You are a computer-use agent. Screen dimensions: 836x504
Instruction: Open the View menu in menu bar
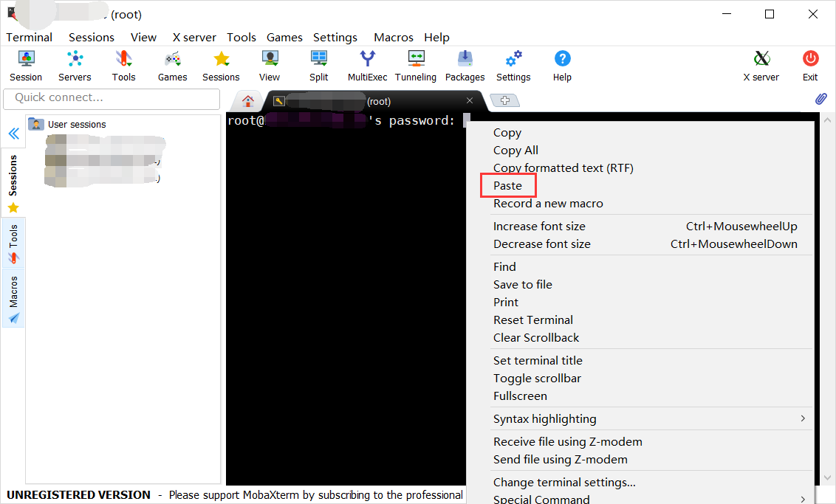tap(143, 38)
